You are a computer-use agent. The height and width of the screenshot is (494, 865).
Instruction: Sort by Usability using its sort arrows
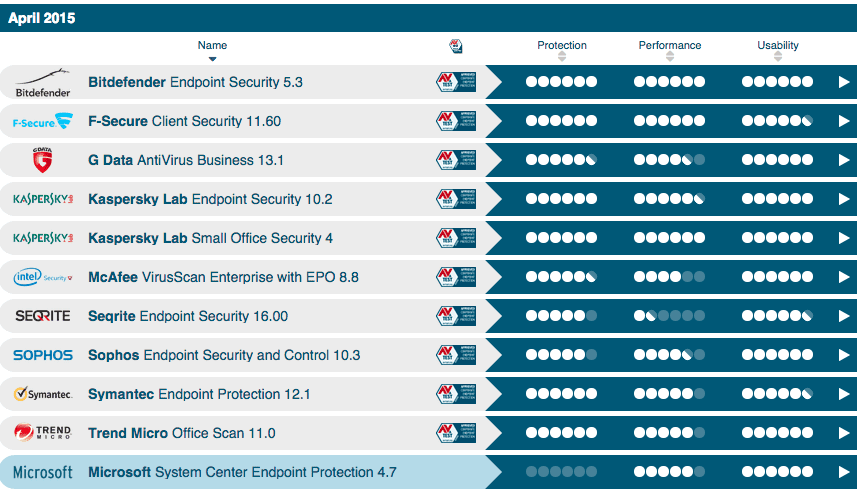[778, 56]
